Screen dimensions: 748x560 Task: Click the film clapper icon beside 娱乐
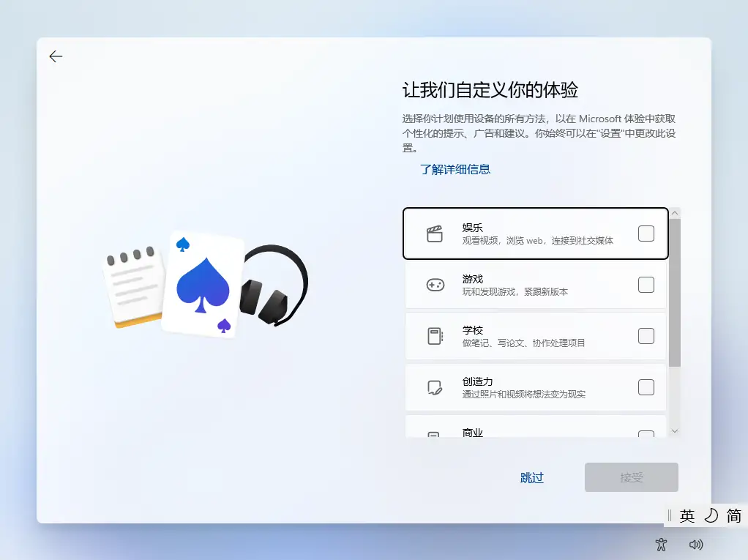tap(435, 232)
